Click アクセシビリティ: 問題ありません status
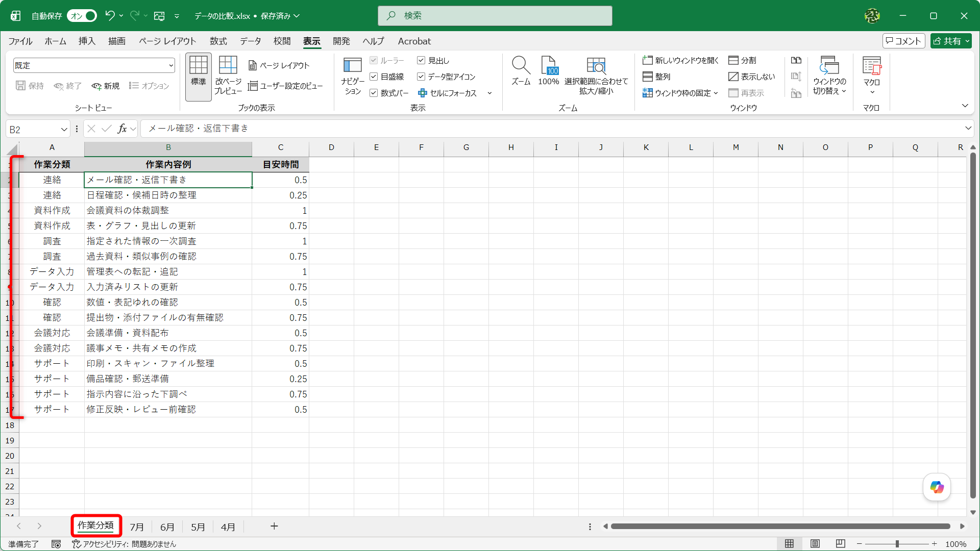The height and width of the screenshot is (551, 980). (x=124, y=544)
